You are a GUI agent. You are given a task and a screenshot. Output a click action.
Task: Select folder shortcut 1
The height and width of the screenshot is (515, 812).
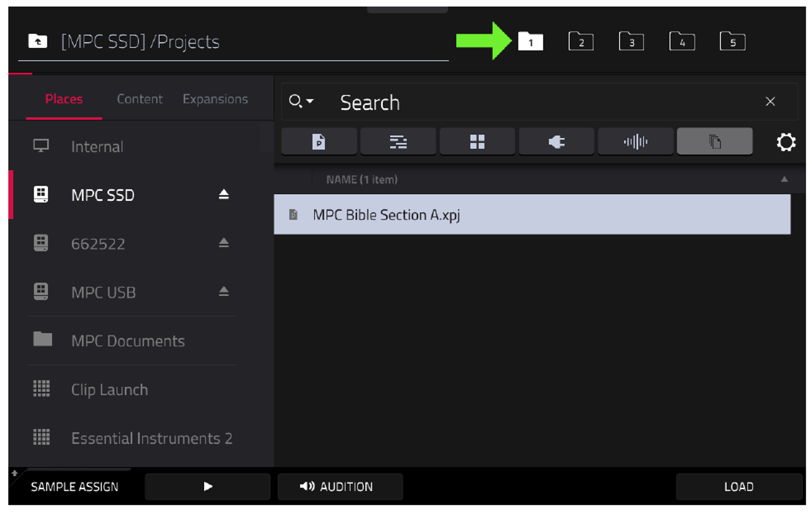(530, 41)
